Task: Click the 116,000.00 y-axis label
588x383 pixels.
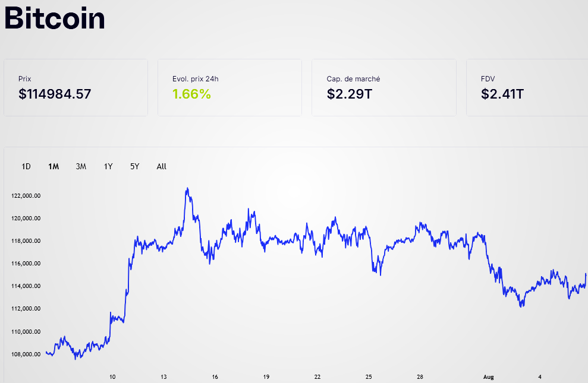Action: (26, 264)
